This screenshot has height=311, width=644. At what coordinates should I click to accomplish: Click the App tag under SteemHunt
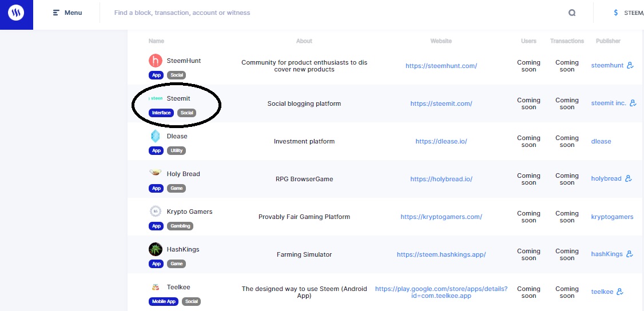[x=156, y=75]
